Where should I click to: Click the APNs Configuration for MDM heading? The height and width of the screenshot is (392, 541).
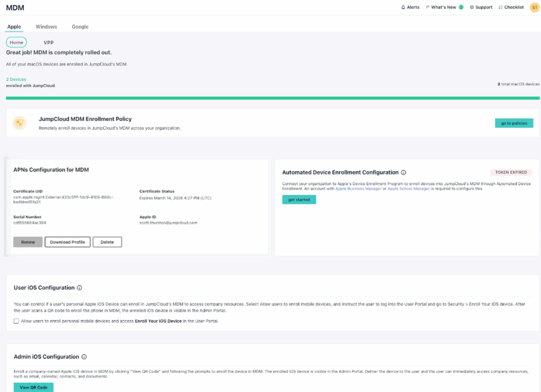coord(51,170)
